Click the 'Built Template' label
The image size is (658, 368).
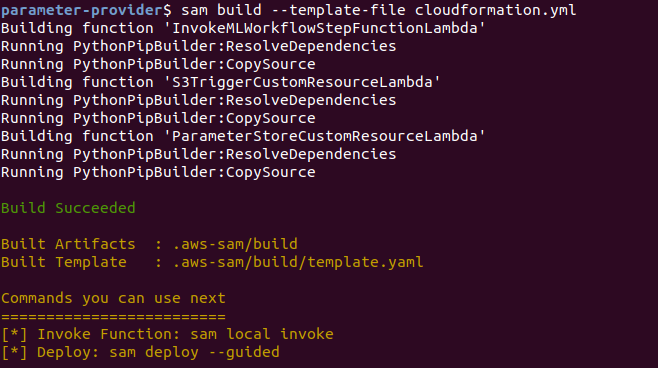coord(64,262)
